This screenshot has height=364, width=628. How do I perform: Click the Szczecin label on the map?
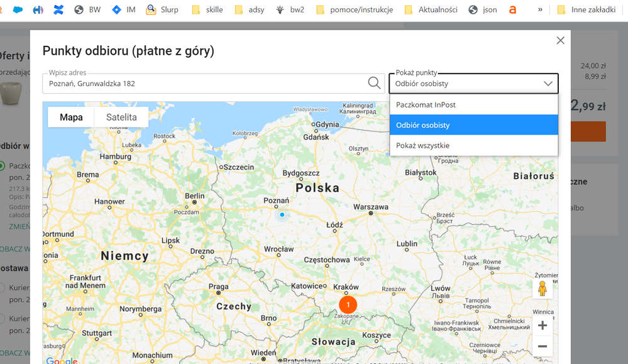(x=239, y=167)
